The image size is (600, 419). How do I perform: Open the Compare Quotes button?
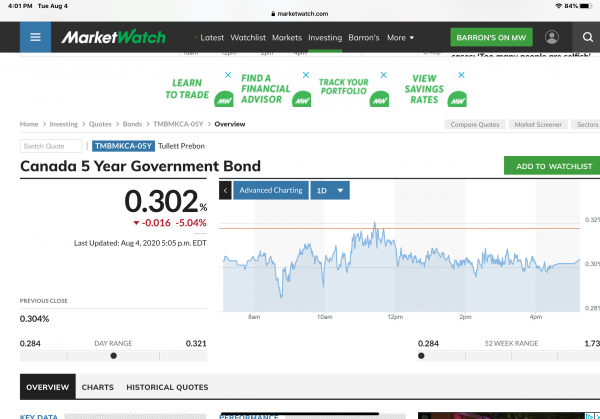point(472,125)
